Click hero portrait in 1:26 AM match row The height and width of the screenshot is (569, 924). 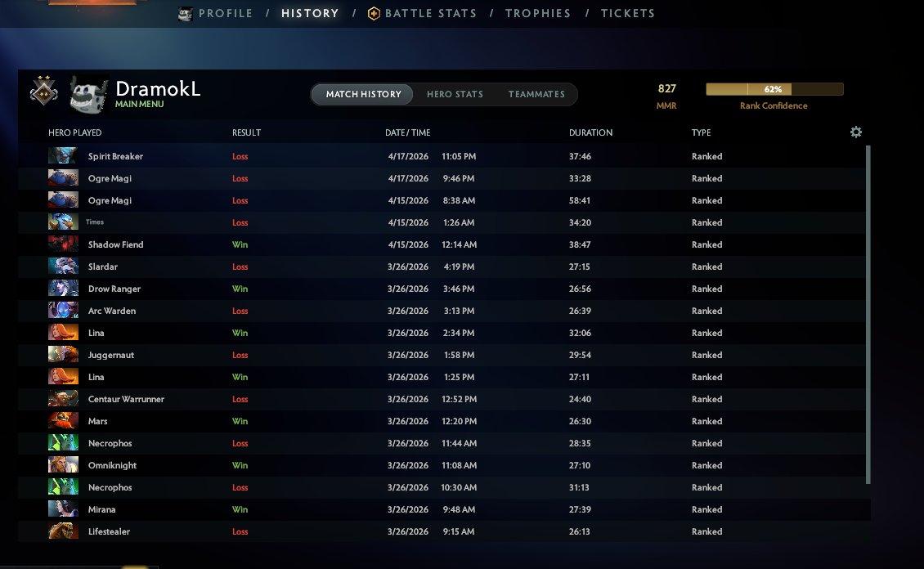[63, 222]
